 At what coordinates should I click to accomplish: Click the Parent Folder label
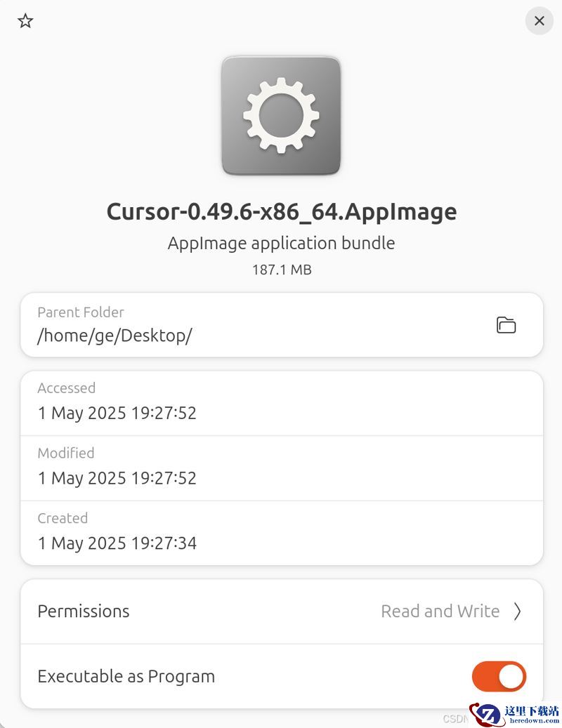(x=81, y=312)
